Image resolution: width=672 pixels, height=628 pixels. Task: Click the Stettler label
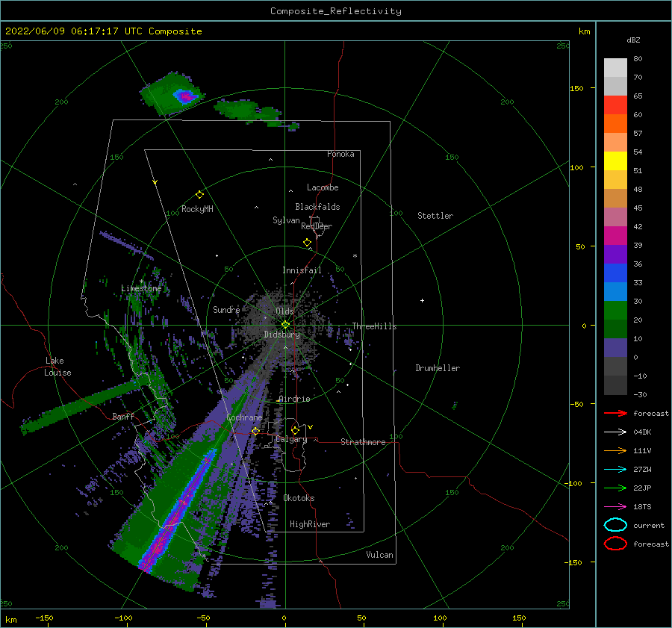[x=435, y=216]
